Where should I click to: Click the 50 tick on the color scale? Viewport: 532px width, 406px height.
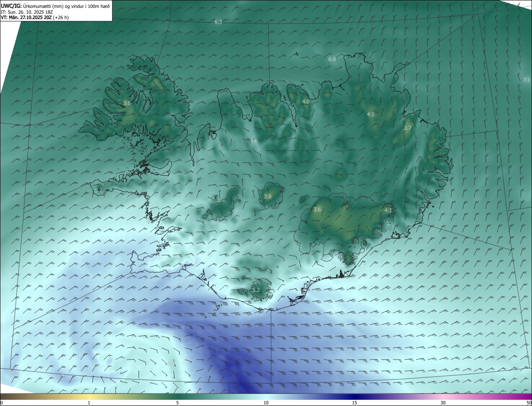coord(529,403)
